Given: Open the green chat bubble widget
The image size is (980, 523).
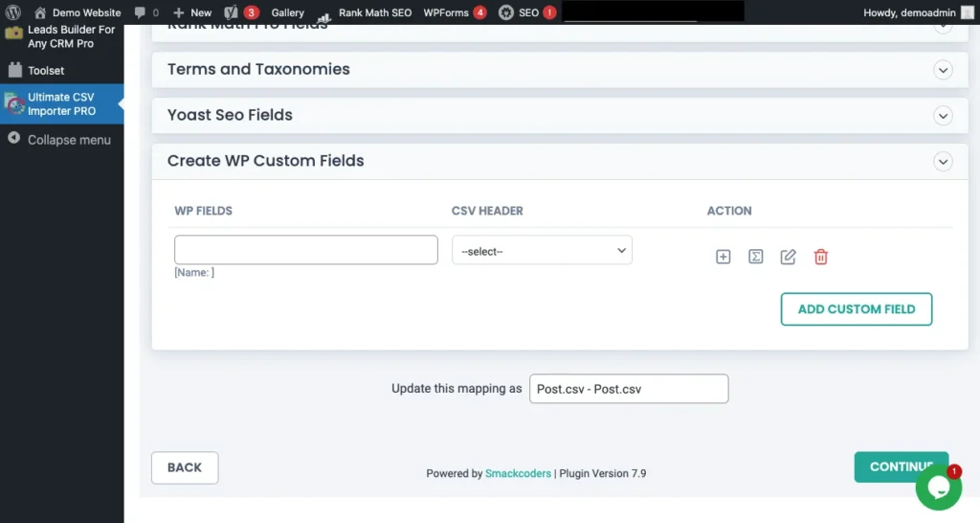Looking at the screenshot, I should coord(937,488).
